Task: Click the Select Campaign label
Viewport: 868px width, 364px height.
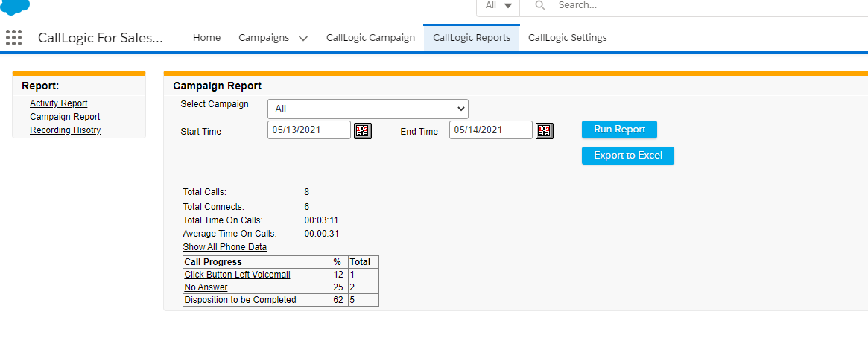Action: (x=215, y=104)
